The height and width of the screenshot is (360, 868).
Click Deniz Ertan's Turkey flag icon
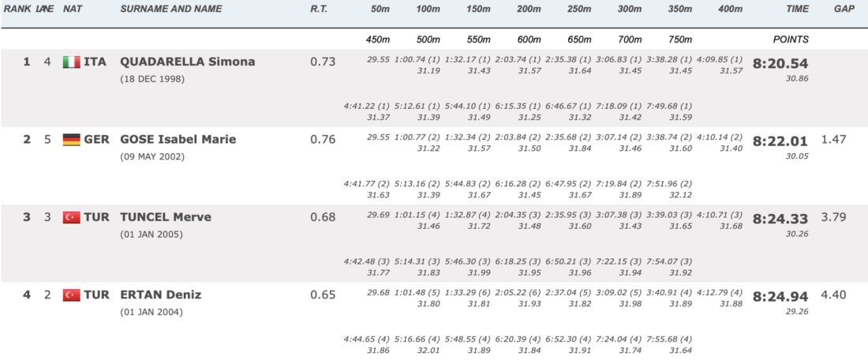click(x=71, y=295)
